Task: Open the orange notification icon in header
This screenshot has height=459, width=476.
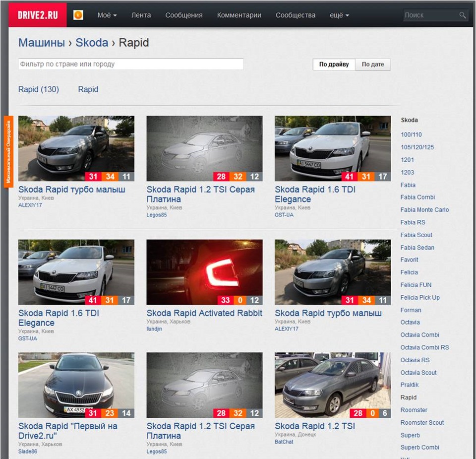Action: click(78, 15)
